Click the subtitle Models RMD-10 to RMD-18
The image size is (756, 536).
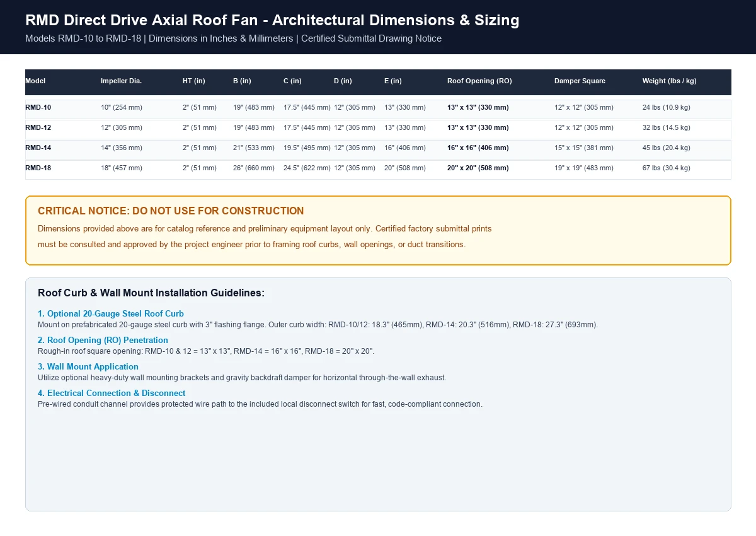[x=233, y=38]
